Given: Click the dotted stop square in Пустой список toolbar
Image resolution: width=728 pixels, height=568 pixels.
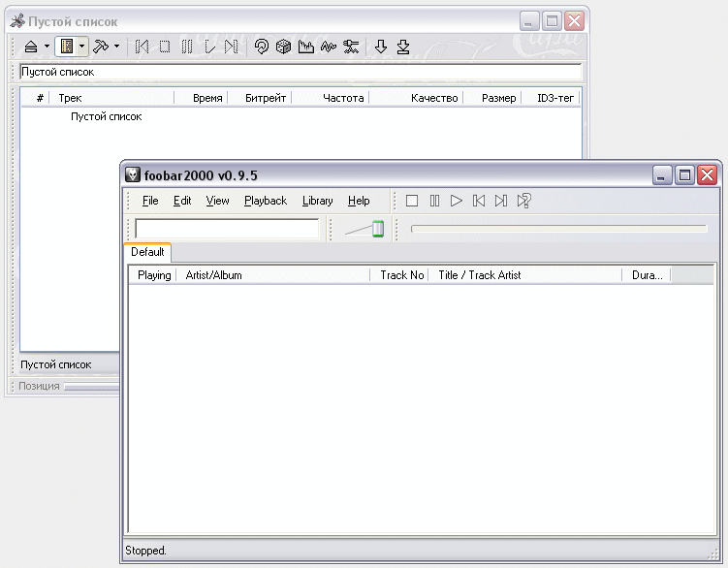Looking at the screenshot, I should coord(165,47).
